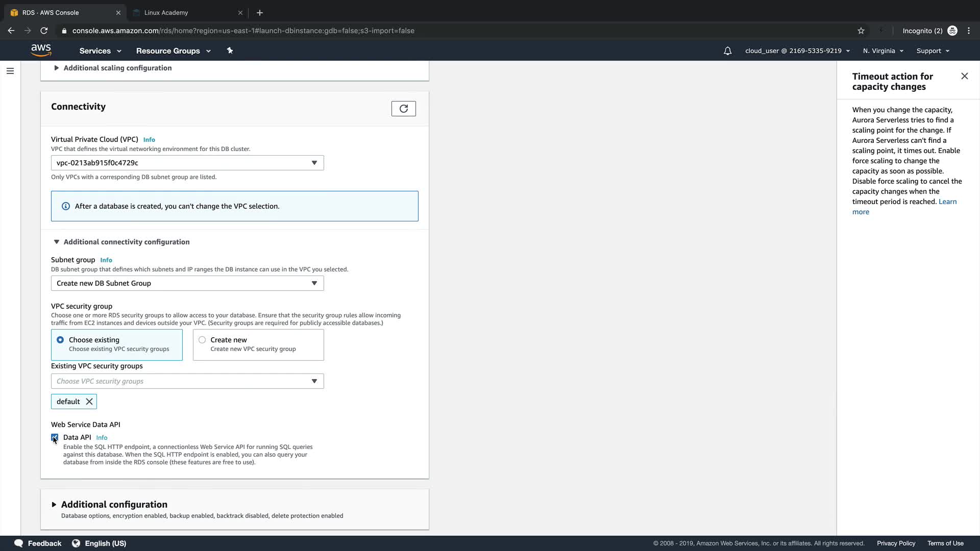Reload the page with browser refresh icon

[44, 31]
